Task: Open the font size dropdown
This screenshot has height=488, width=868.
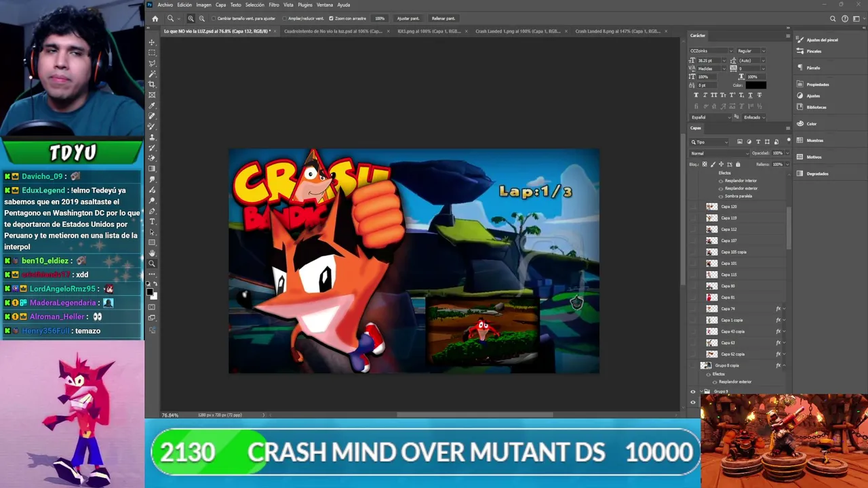Action: (724, 61)
